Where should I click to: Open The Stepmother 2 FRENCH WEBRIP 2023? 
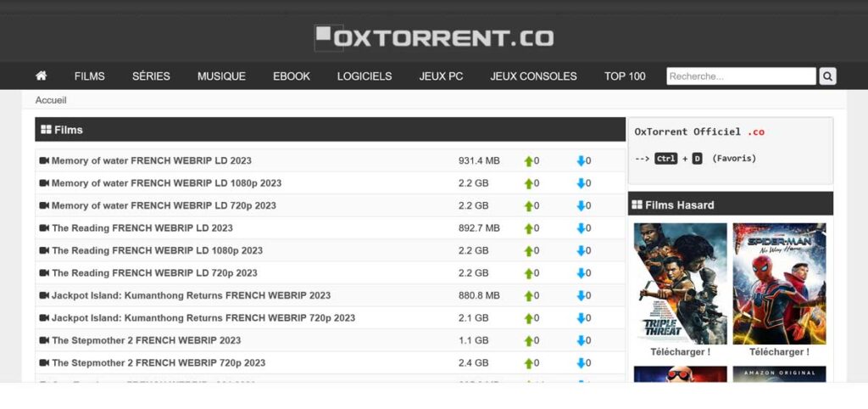coord(146,340)
